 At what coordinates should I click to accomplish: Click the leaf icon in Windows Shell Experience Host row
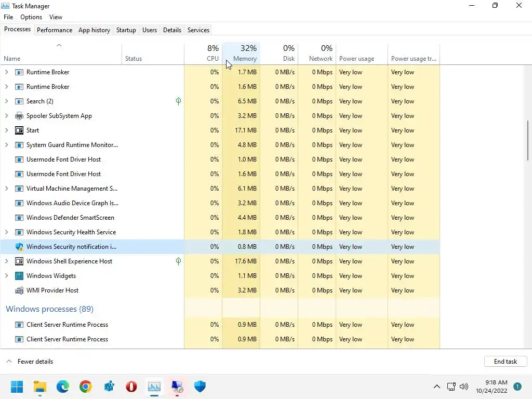[x=179, y=261]
